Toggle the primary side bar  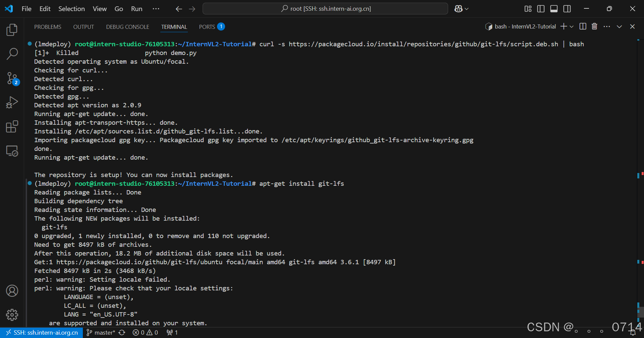click(x=541, y=9)
